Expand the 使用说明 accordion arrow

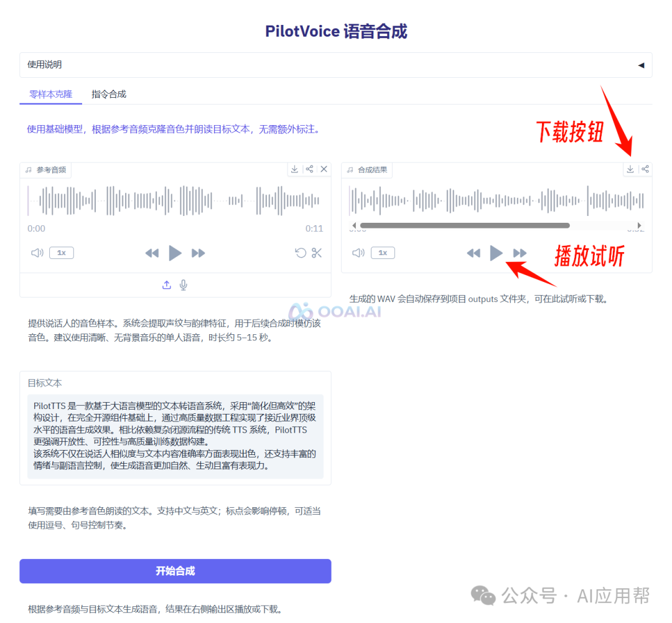click(x=641, y=65)
